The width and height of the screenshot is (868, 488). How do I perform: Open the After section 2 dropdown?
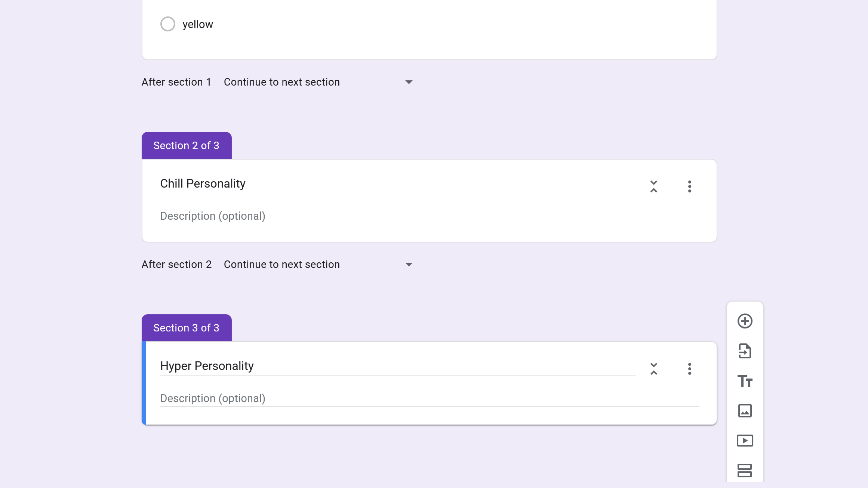pyautogui.click(x=318, y=265)
